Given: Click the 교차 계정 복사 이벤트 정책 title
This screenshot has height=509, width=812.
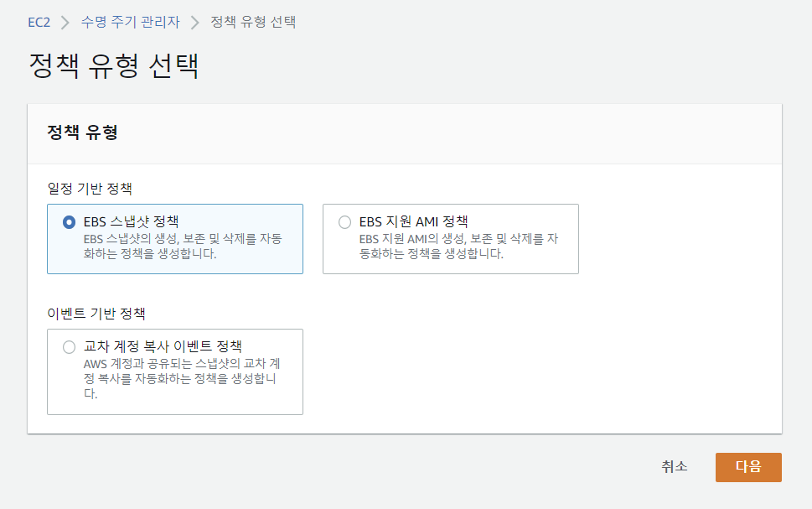Looking at the screenshot, I should [163, 346].
